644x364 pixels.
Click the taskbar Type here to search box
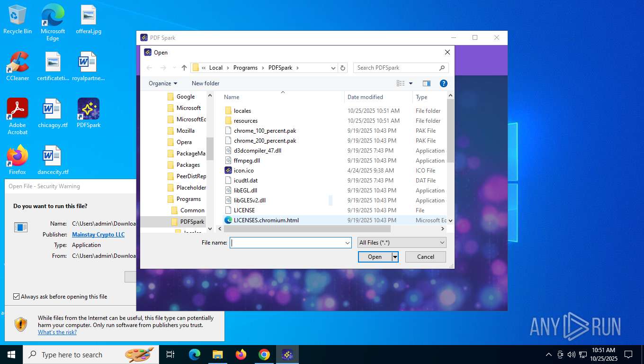click(x=90, y=355)
